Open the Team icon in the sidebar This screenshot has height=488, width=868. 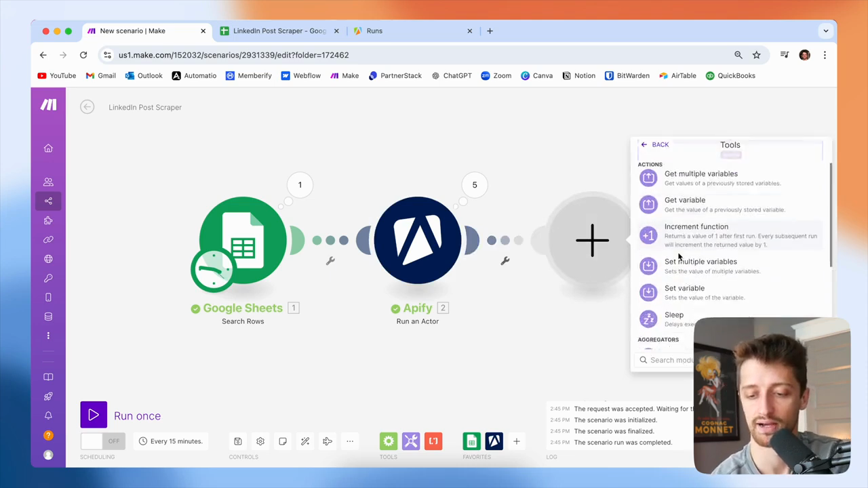point(48,182)
